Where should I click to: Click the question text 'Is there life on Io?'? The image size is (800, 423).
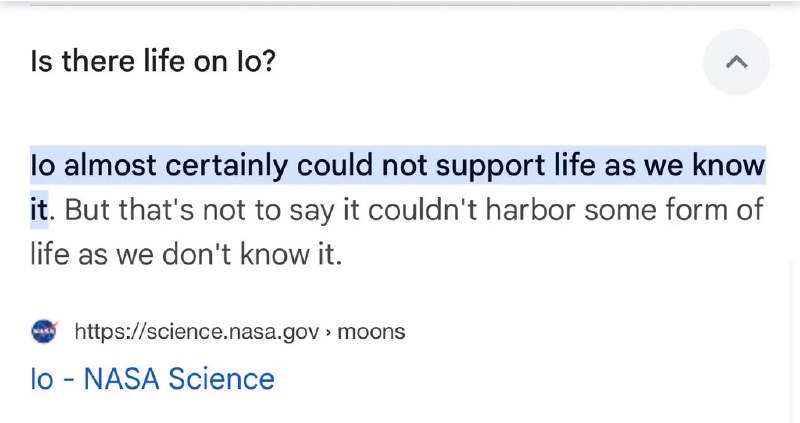[153, 61]
